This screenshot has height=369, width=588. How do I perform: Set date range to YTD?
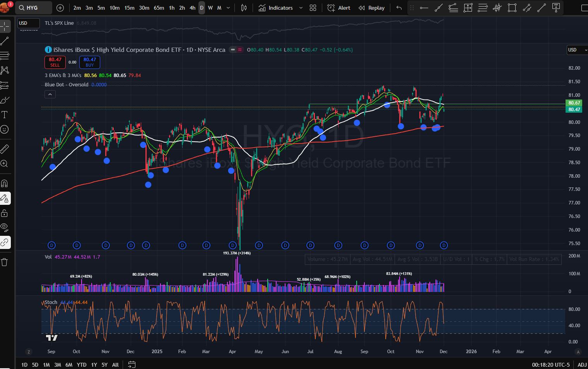tap(81, 365)
